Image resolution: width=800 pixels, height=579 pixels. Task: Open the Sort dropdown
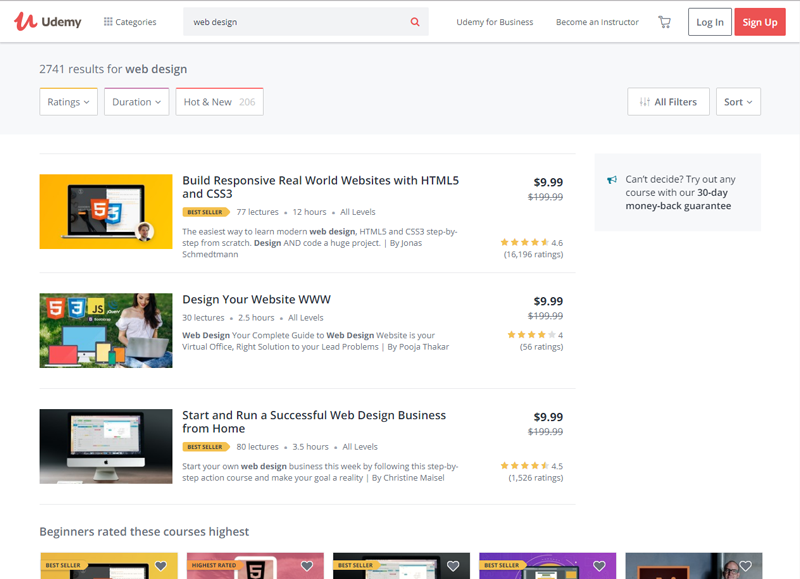[738, 102]
